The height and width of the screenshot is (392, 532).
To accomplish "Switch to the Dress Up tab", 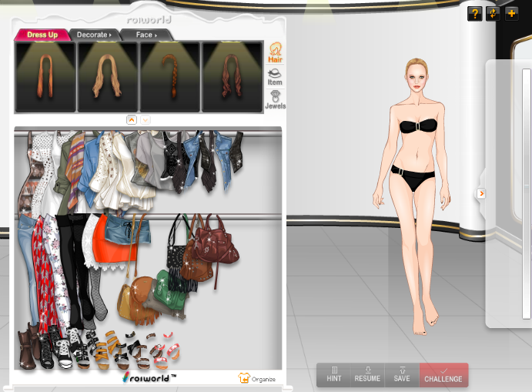I will 42,35.
